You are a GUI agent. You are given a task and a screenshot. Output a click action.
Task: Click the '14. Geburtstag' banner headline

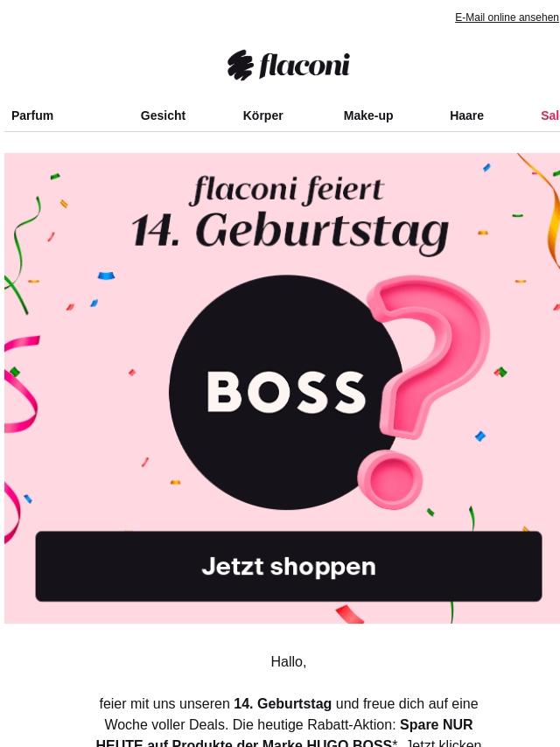[290, 233]
